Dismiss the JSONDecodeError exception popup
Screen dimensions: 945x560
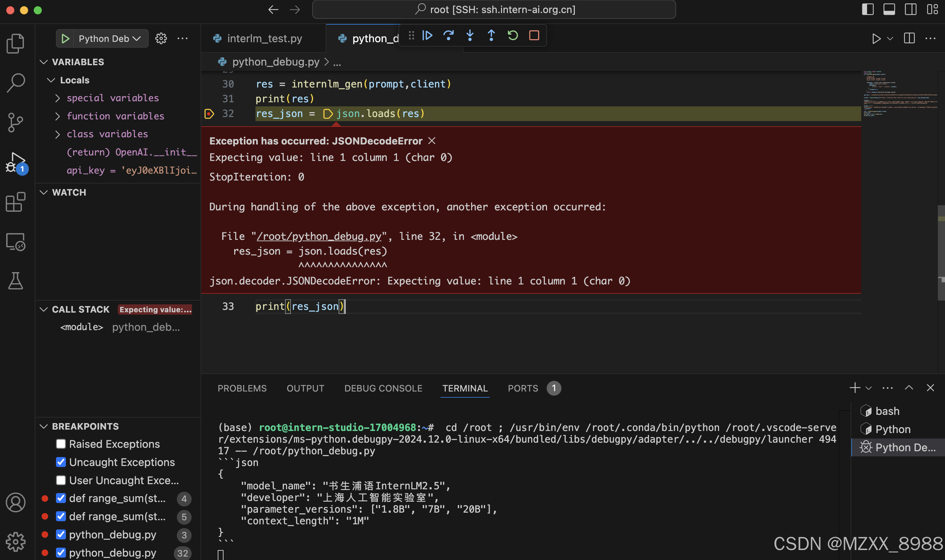(432, 141)
